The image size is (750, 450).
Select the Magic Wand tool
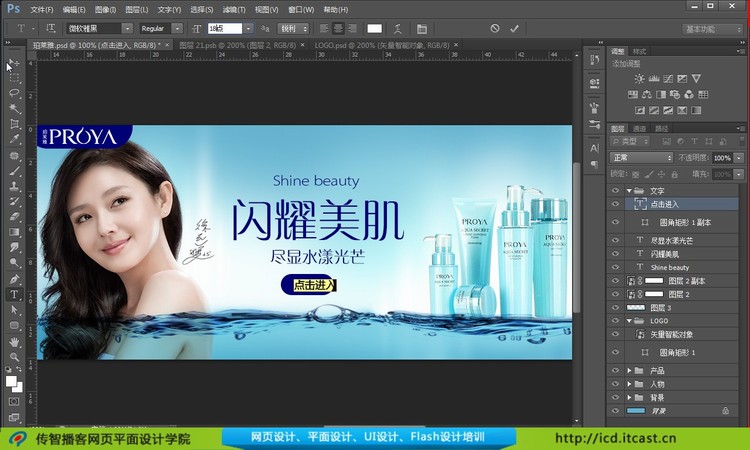[14, 108]
